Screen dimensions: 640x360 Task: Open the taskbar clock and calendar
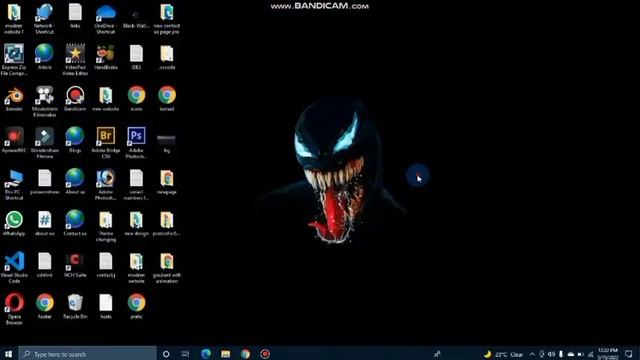608,354
